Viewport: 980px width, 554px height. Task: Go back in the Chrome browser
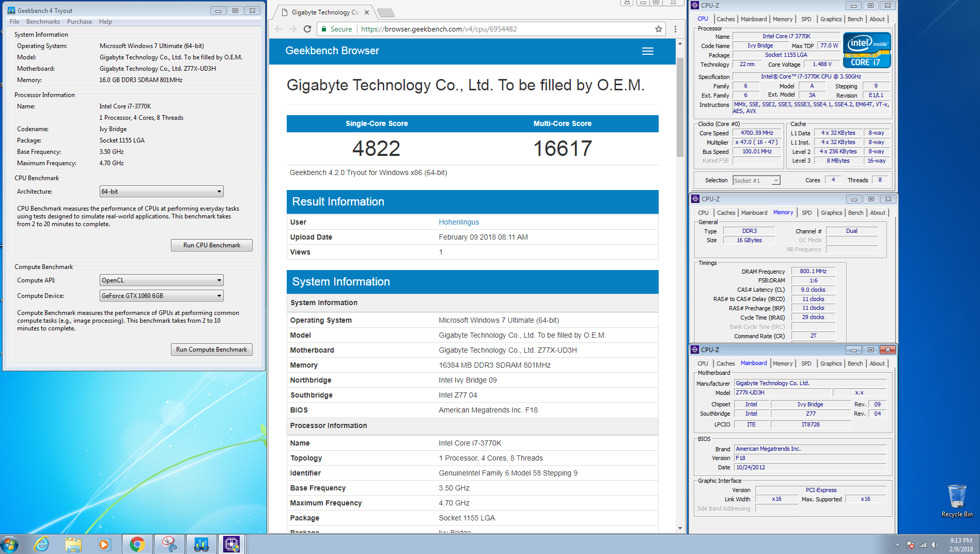(x=278, y=29)
